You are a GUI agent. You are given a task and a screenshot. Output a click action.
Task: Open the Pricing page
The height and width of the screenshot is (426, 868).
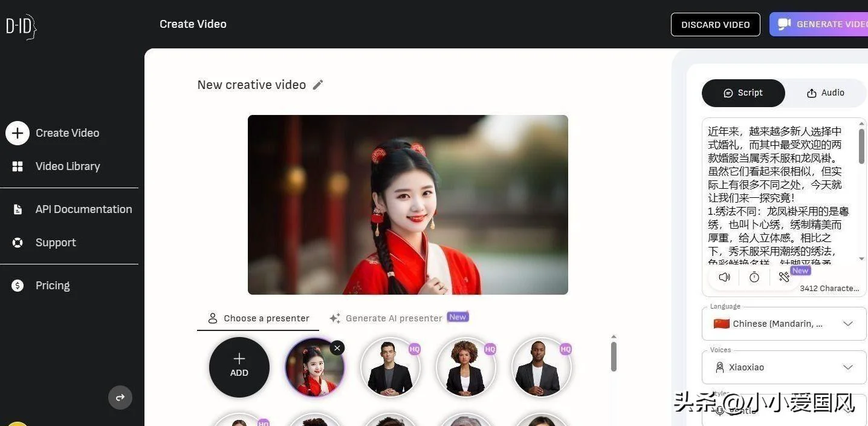(x=53, y=286)
